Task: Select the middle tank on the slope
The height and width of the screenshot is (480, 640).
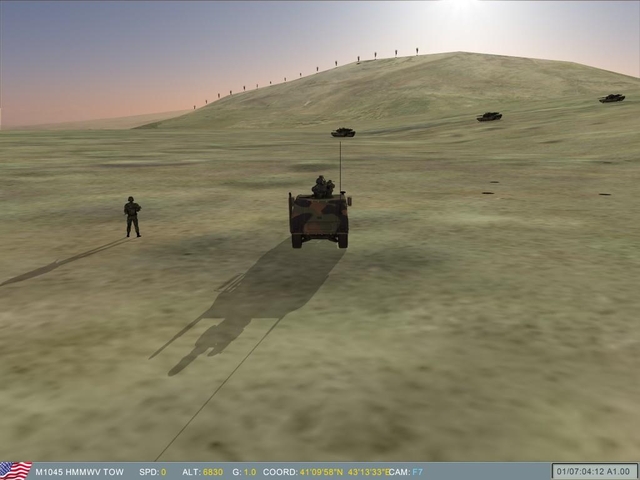Action: (489, 117)
